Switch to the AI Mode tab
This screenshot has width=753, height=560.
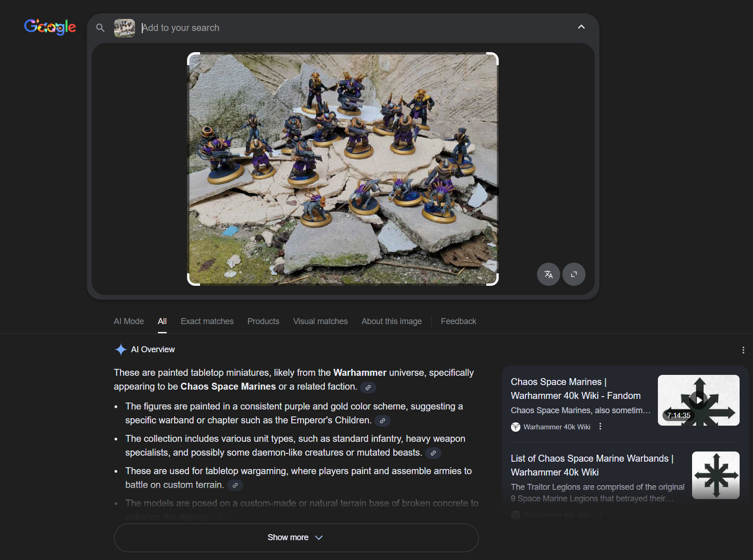click(129, 321)
